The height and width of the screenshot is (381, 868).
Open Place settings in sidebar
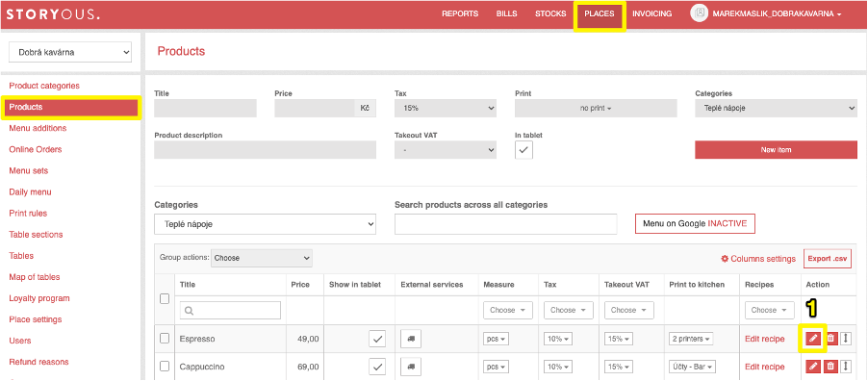36,319
